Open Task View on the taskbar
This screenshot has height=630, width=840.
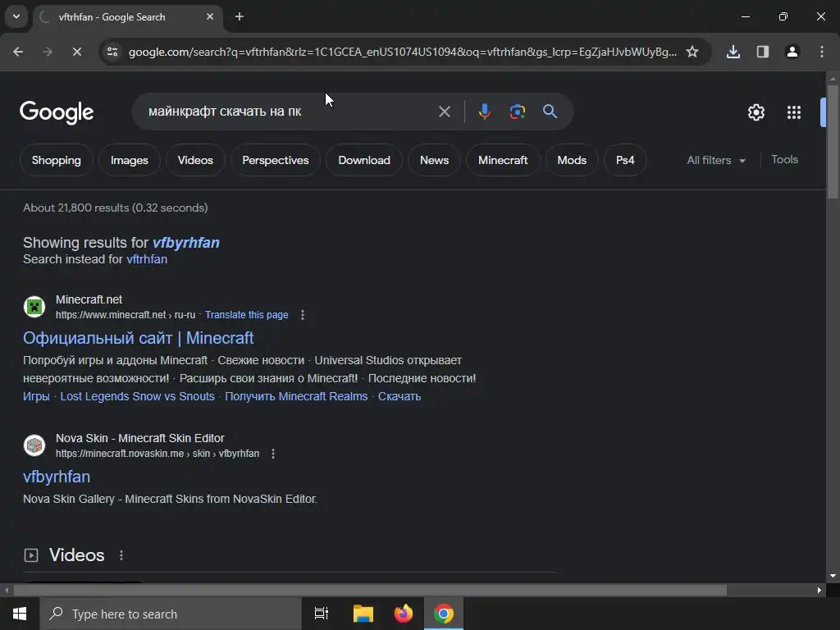coord(322,614)
